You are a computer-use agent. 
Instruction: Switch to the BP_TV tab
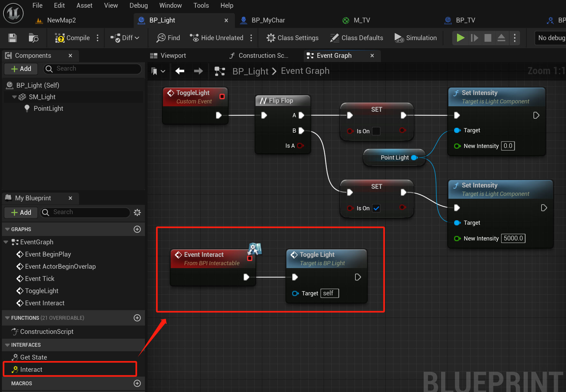point(460,20)
